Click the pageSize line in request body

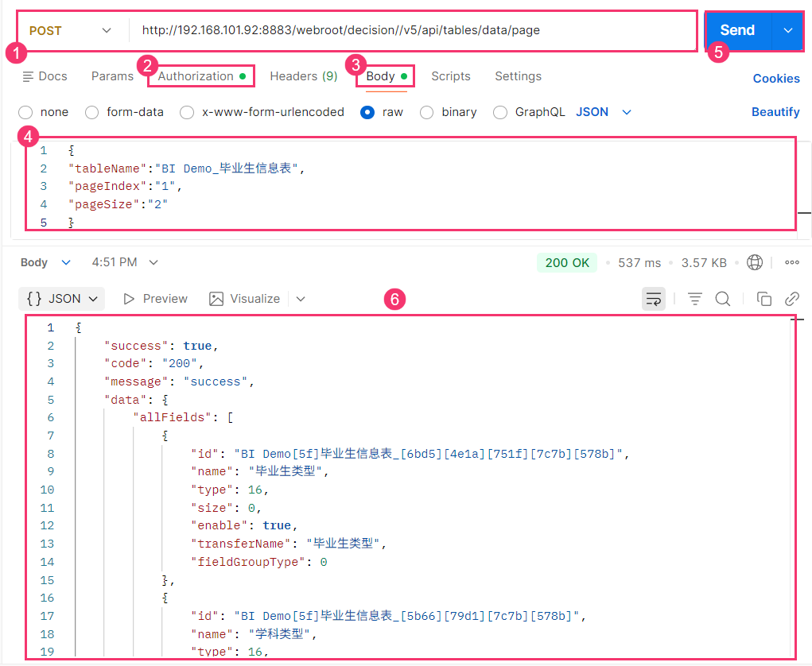coord(118,205)
